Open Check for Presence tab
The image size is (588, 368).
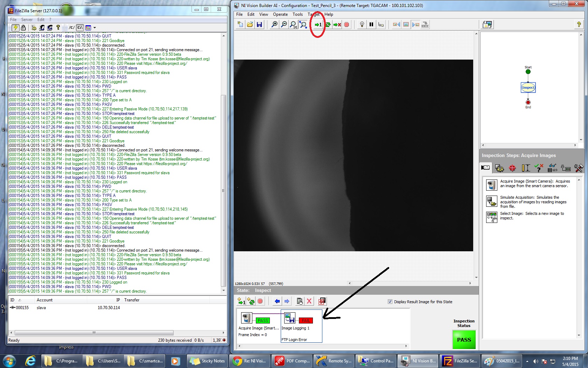539,168
